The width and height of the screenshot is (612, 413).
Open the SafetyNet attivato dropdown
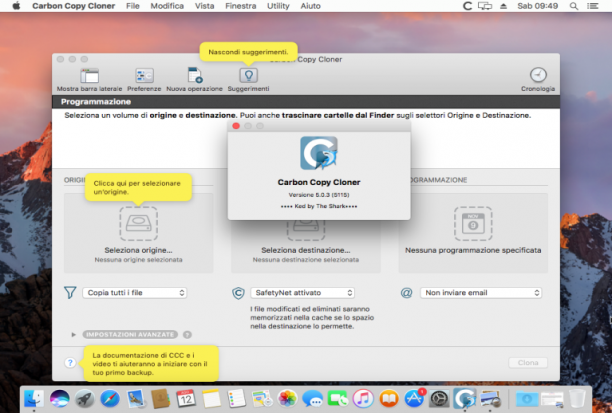(302, 293)
